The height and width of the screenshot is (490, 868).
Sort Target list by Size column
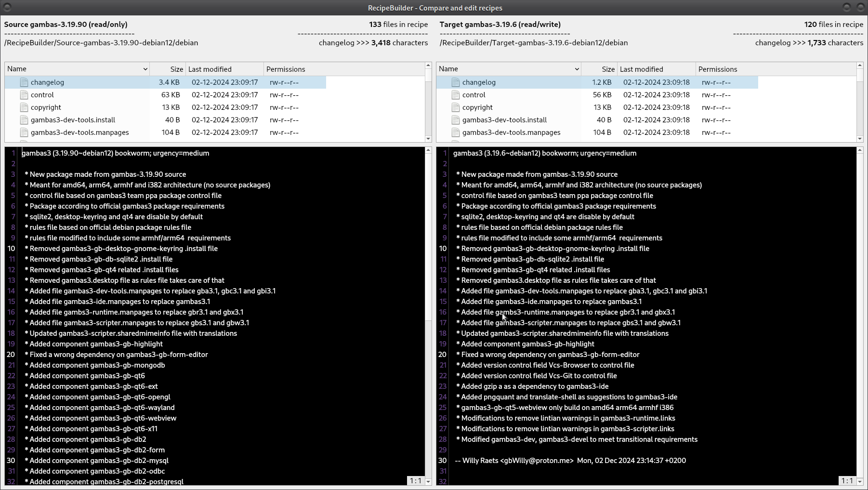(599, 69)
